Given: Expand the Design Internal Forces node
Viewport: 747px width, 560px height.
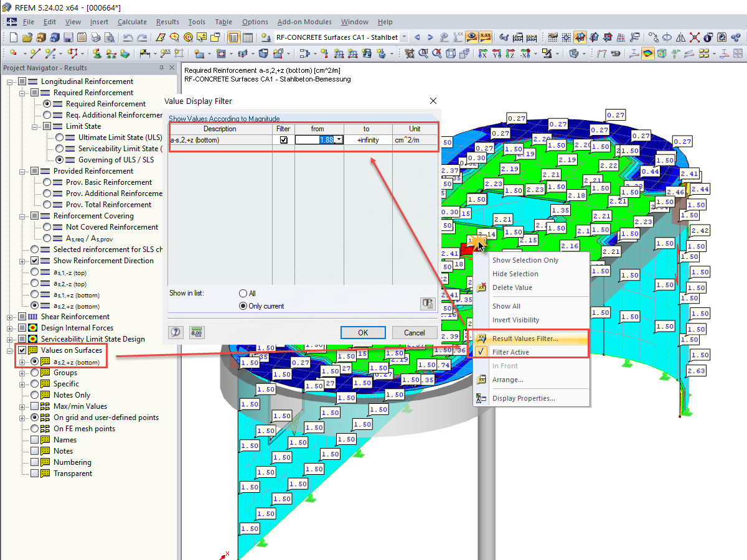Looking at the screenshot, I should (x=9, y=328).
